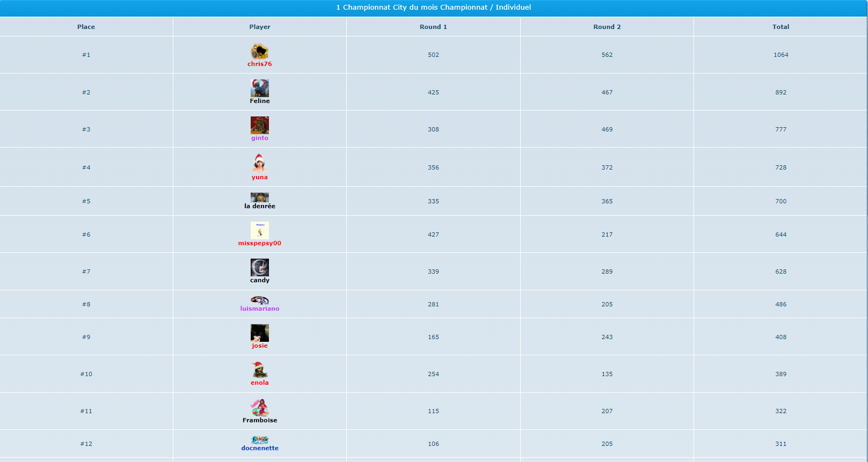868x462 pixels.
Task: Select the Player column header
Action: (x=259, y=27)
